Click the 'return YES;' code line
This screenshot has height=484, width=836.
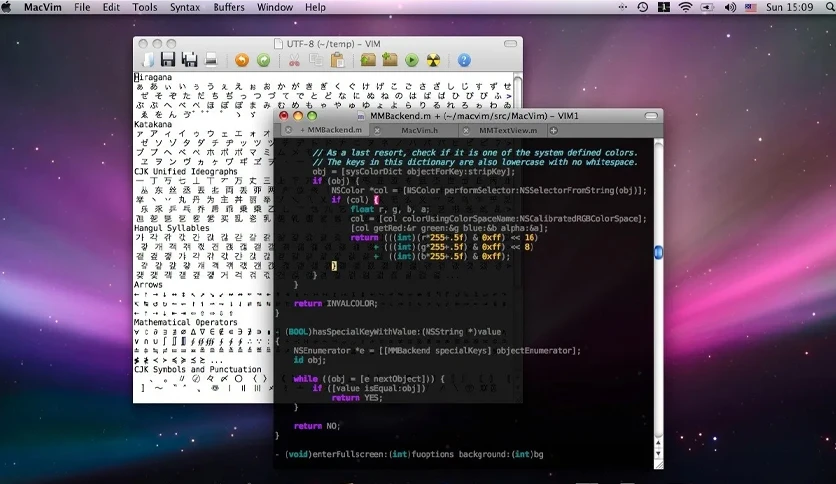(x=357, y=398)
